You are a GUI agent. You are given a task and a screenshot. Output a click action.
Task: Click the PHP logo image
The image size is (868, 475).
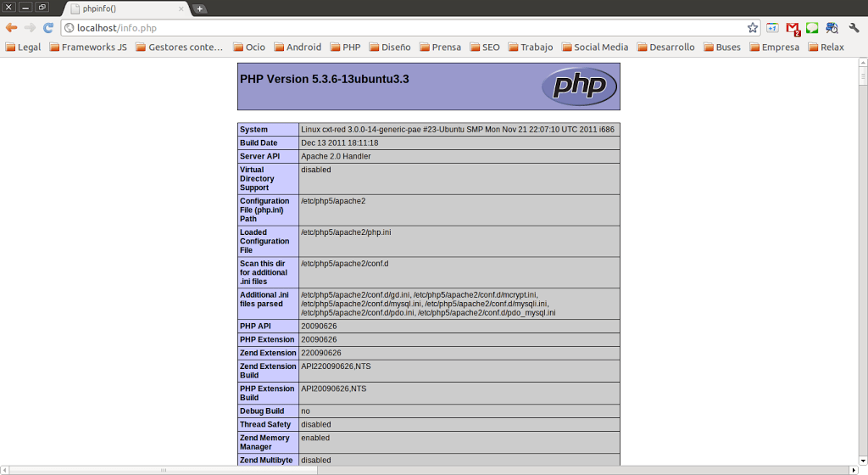[579, 87]
